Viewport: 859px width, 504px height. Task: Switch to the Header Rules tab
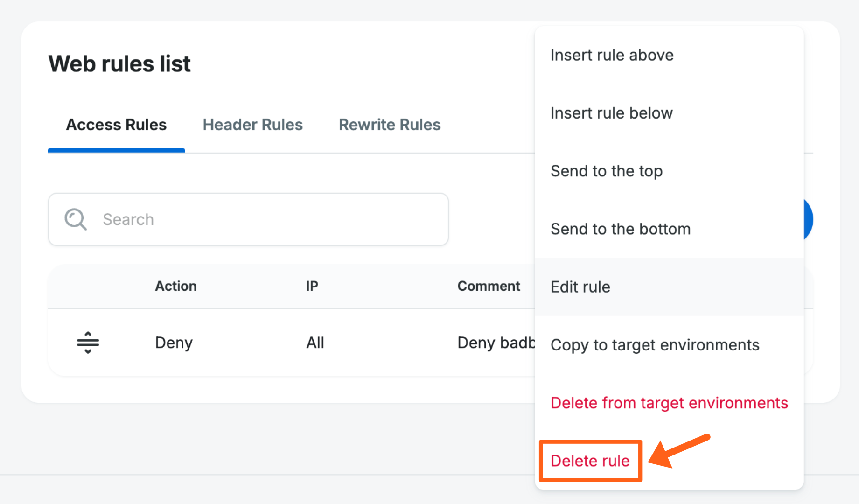(252, 125)
